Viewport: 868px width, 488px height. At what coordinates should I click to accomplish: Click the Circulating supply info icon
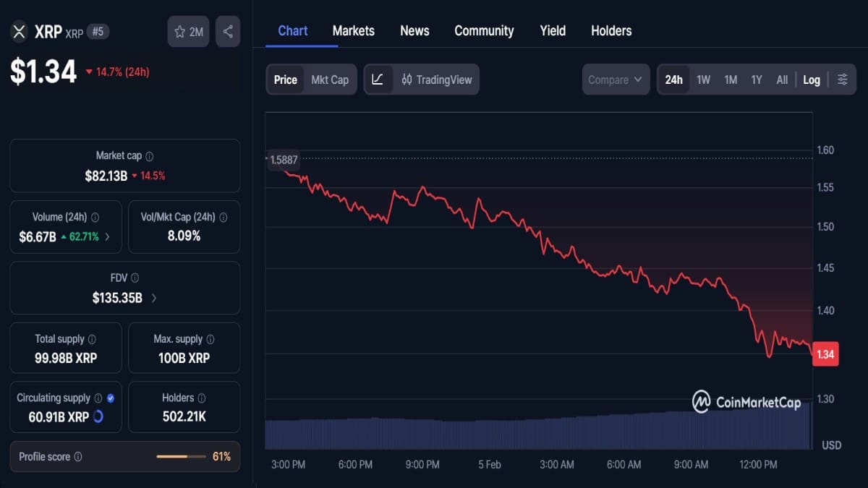point(98,398)
